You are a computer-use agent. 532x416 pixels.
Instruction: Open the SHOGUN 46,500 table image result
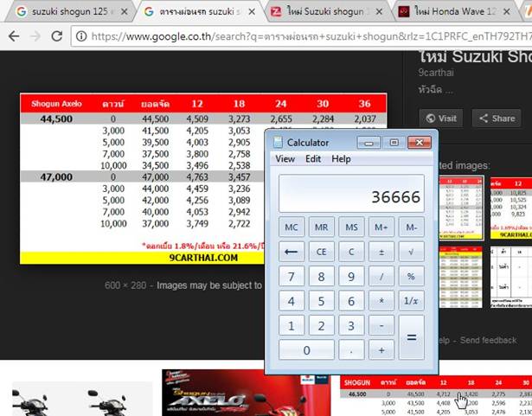436,395
